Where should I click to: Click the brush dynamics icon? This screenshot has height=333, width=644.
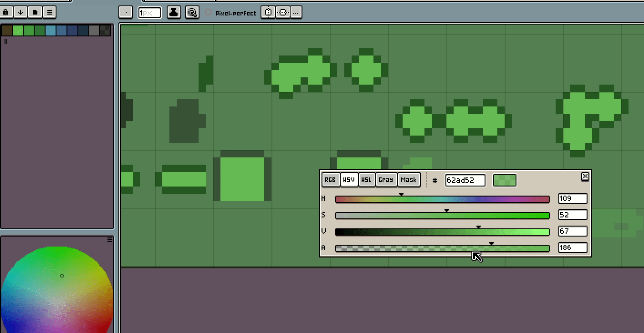(192, 12)
